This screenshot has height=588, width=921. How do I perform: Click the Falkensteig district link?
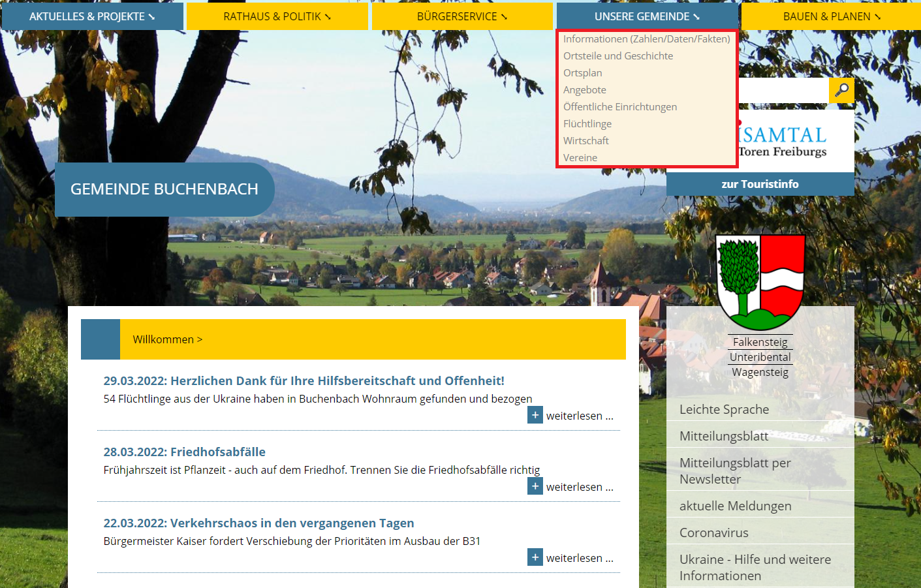[x=760, y=342]
